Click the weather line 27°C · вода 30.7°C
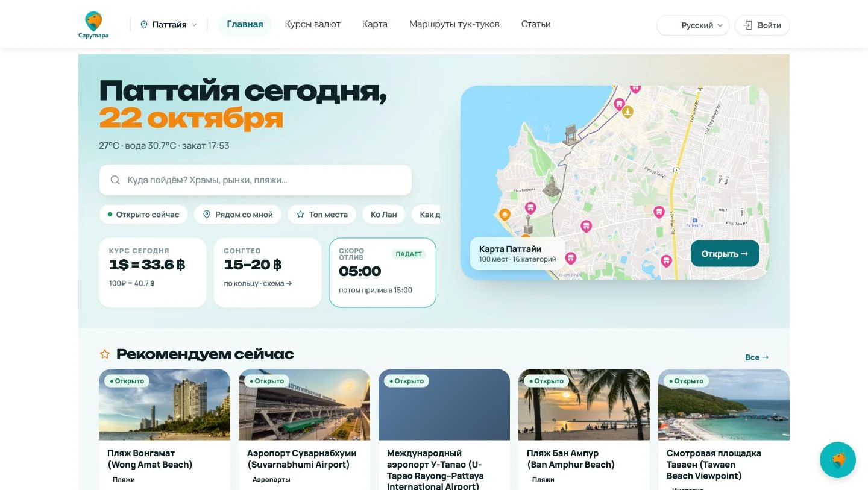868x490 pixels. click(x=164, y=146)
